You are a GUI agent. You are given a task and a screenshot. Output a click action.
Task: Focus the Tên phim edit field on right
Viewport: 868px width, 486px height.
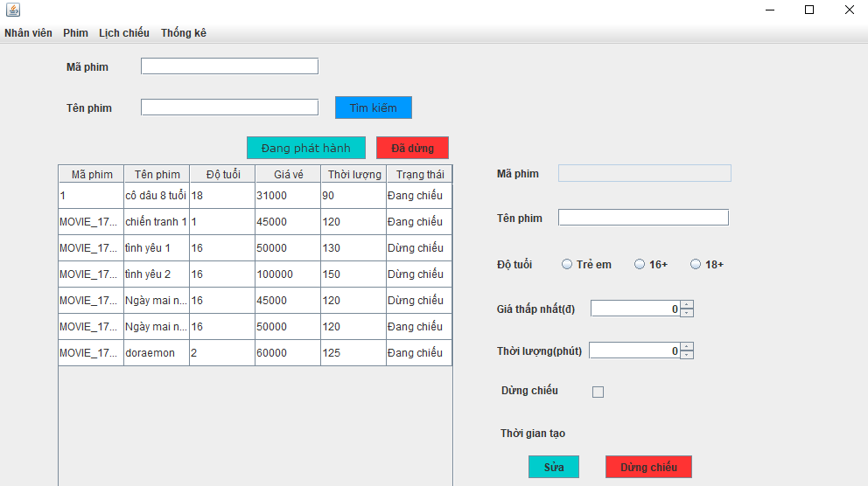click(x=643, y=218)
